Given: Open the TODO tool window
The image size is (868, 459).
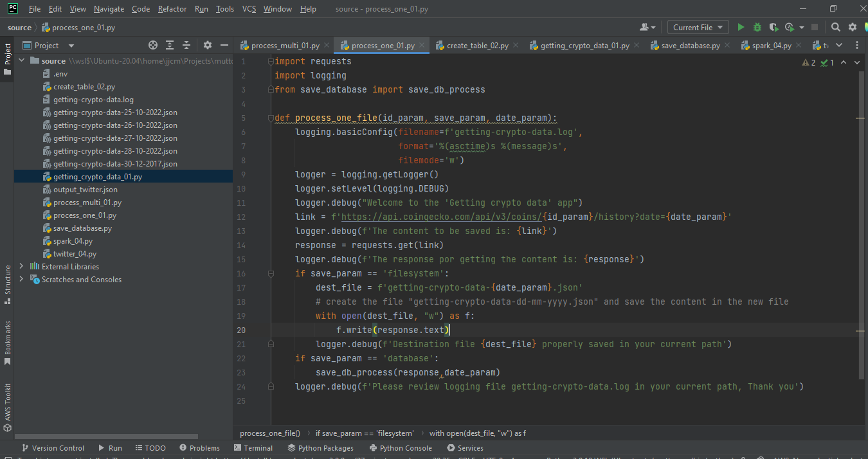Looking at the screenshot, I should coord(150,447).
